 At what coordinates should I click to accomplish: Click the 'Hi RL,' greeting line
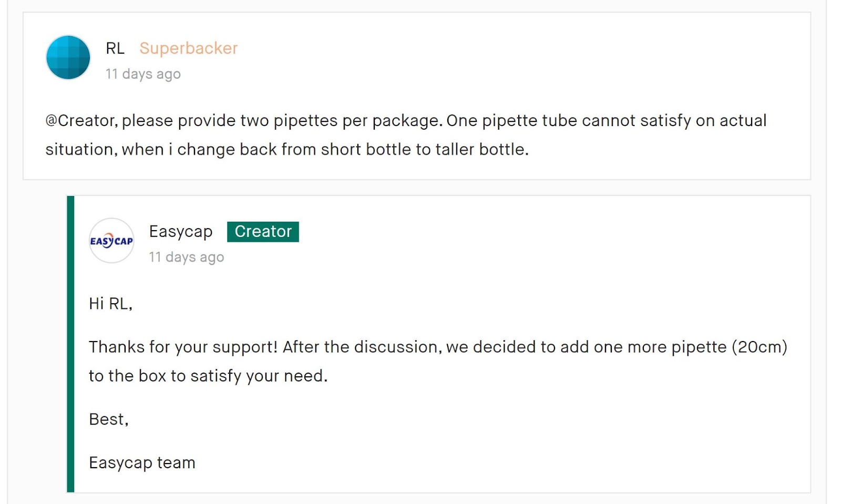coord(110,304)
